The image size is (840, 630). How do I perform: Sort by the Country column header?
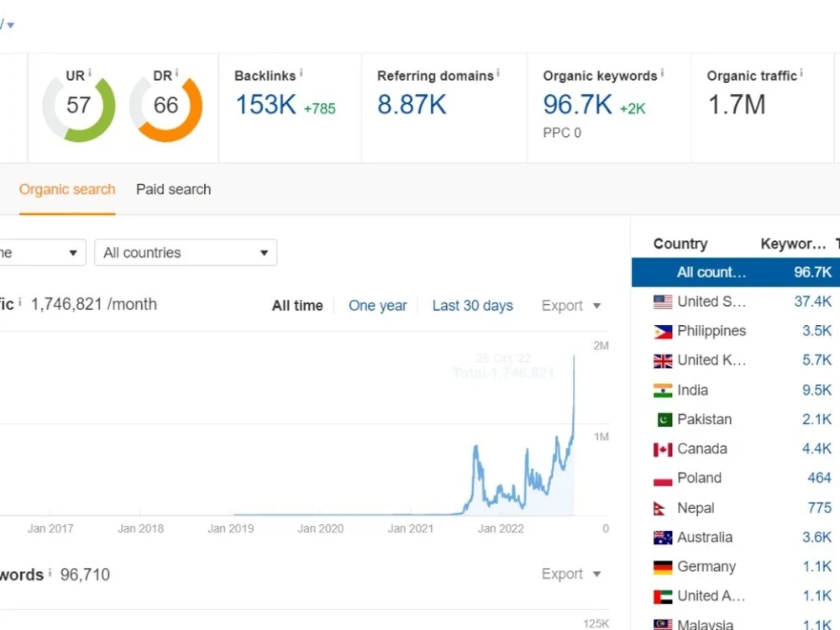pyautogui.click(x=680, y=244)
